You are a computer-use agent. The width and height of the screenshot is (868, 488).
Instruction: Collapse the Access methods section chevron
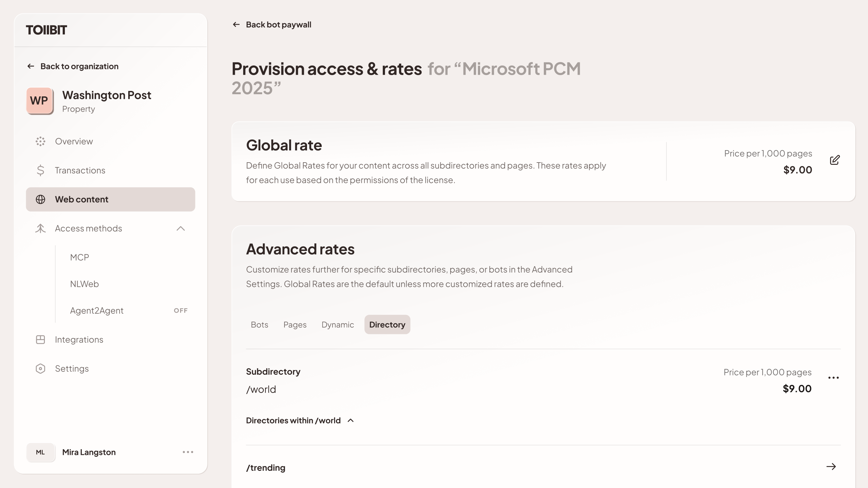click(181, 228)
